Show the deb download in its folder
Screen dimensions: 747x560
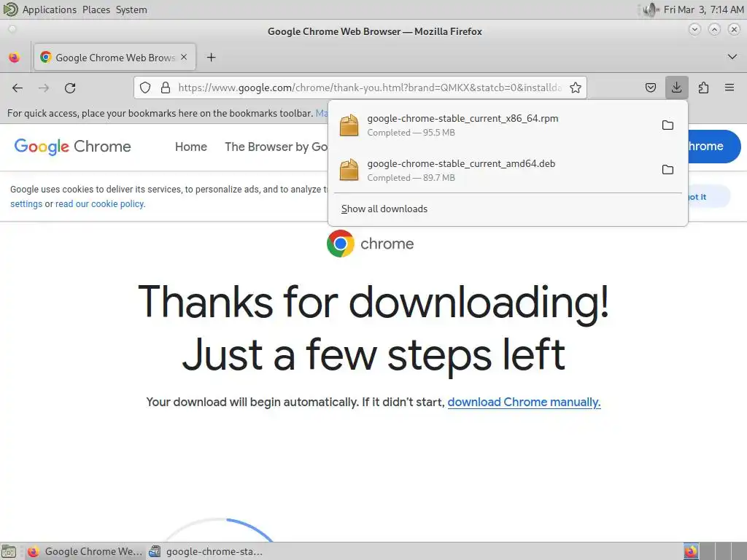point(668,170)
